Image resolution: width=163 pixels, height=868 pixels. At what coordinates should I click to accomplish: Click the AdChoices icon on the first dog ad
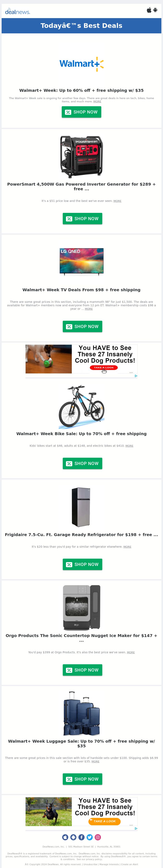coord(136,376)
